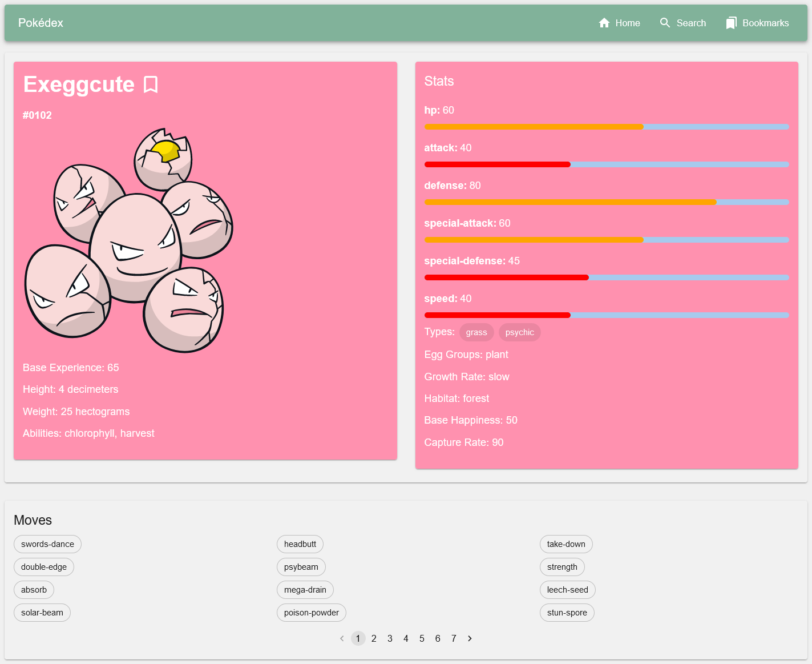
Task: Open the Search menu label
Action: coord(691,23)
